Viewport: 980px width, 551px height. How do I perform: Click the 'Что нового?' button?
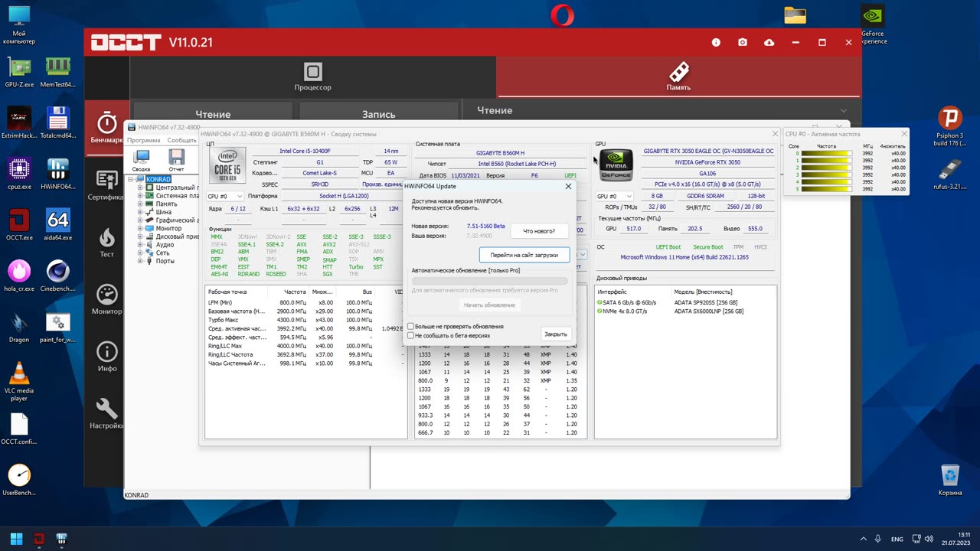click(x=539, y=230)
